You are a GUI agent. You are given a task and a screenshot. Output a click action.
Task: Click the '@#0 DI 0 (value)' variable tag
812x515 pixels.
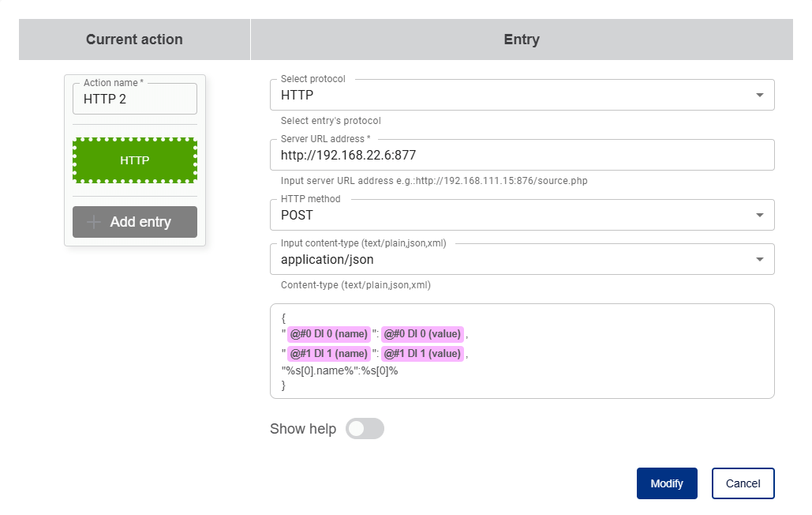[422, 333]
